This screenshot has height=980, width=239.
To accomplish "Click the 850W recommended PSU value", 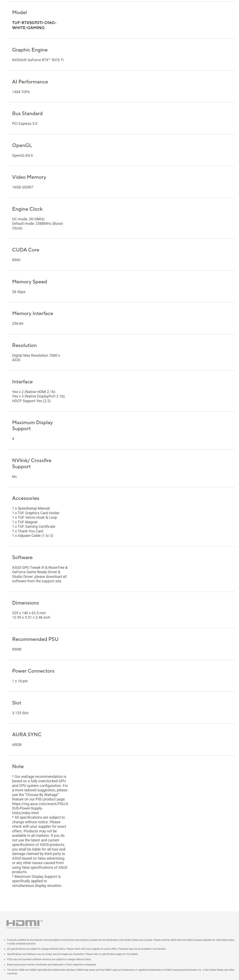I will coord(17,649).
